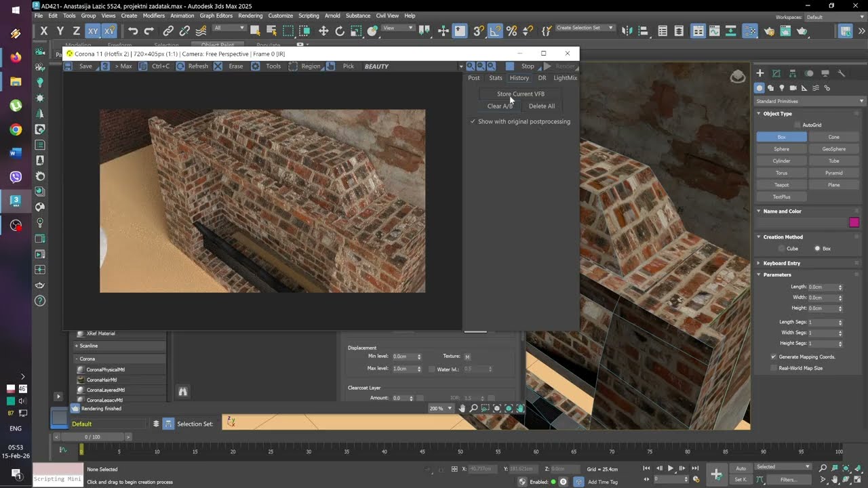Open the Selected key filter dropdown

[x=783, y=467]
